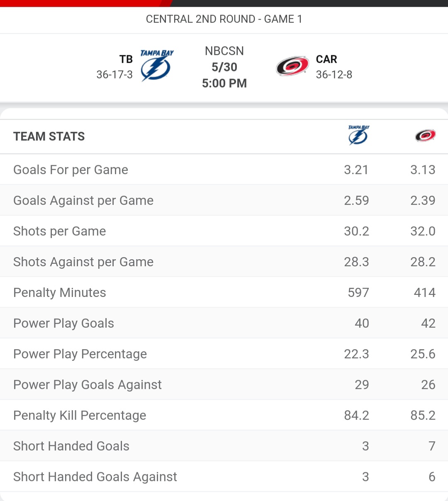Select the Short Handed Goals Against row
448x501 pixels.
tap(224, 477)
